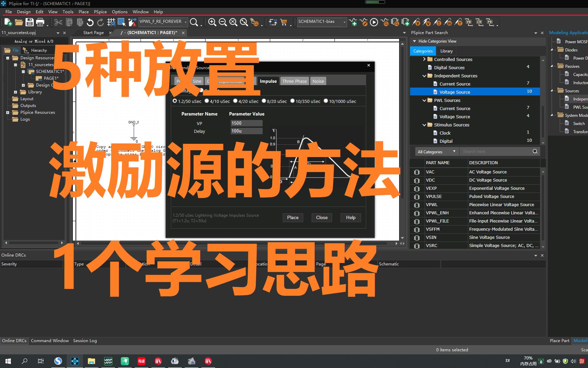Image resolution: width=588 pixels, height=368 pixels.
Task: Select the 1.2/50 uSec impulse option
Action: [175, 101]
